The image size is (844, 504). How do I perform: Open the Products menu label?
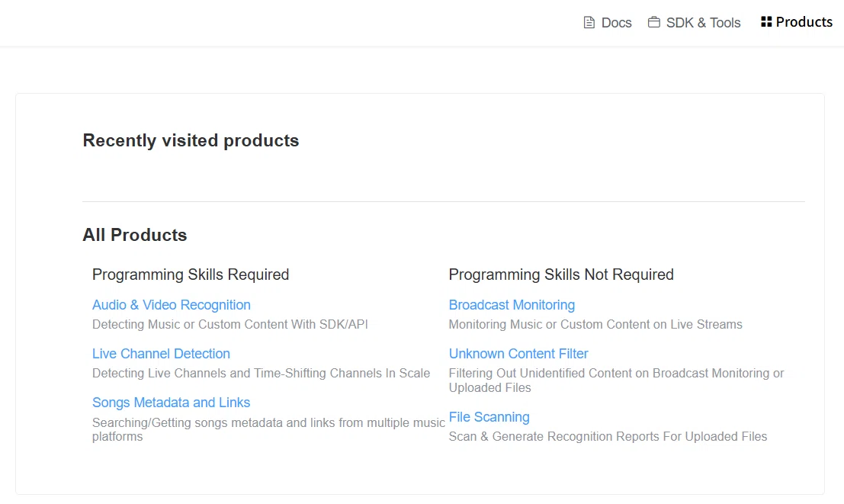[804, 22]
